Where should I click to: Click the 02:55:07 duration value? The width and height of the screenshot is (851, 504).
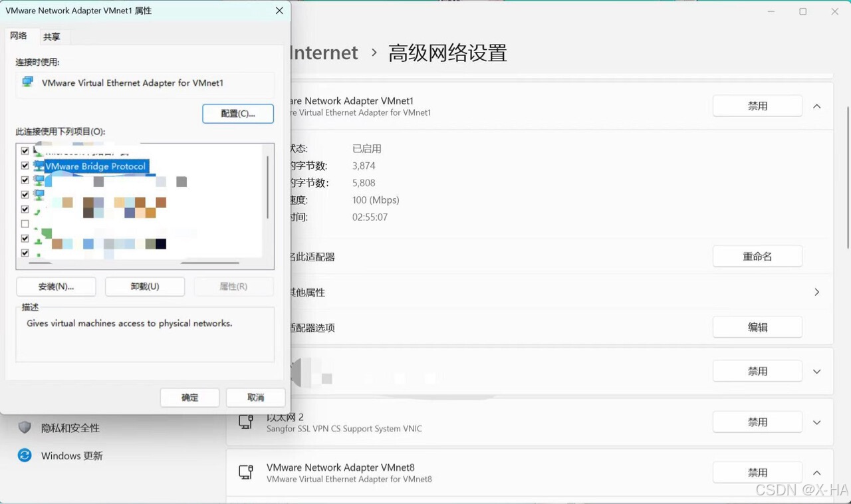point(370,217)
